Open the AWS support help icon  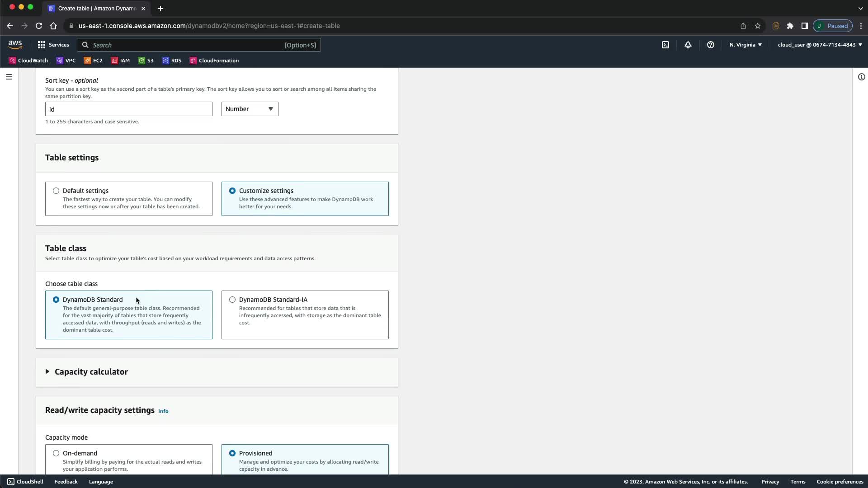(x=711, y=45)
